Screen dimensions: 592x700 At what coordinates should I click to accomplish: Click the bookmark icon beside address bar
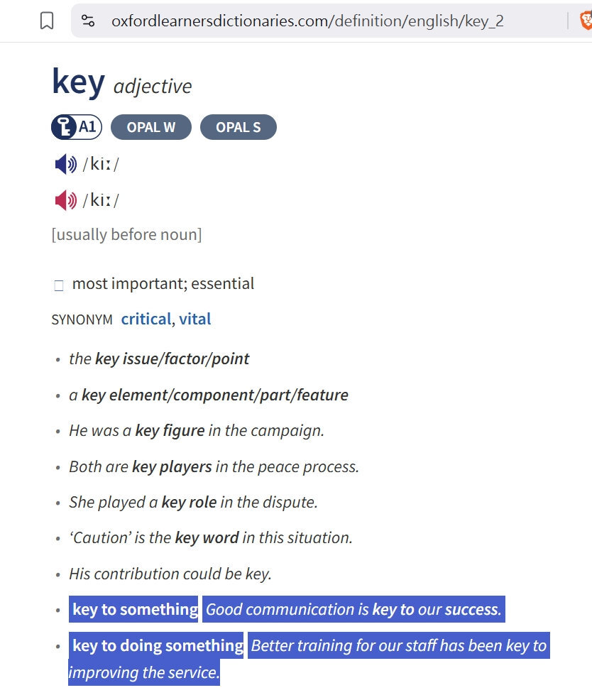[x=47, y=21]
